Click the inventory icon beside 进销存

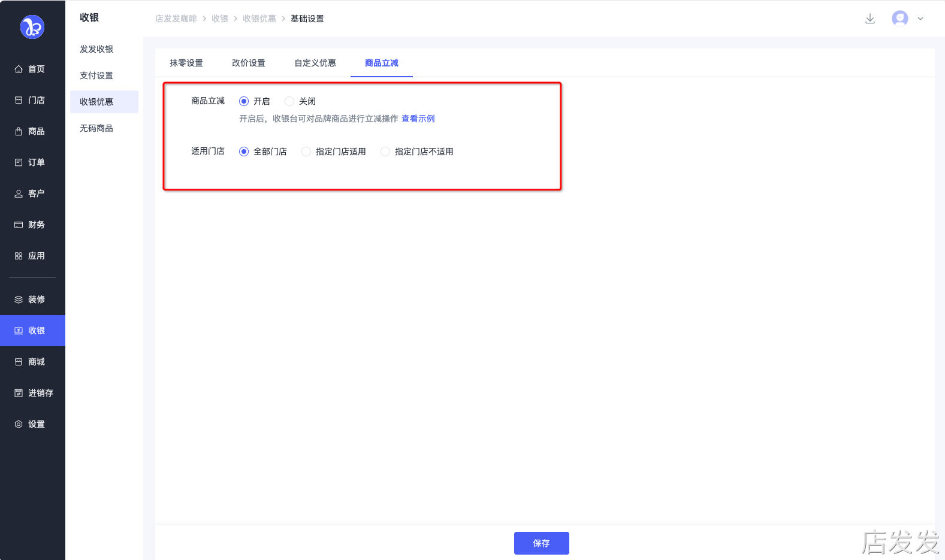19,393
